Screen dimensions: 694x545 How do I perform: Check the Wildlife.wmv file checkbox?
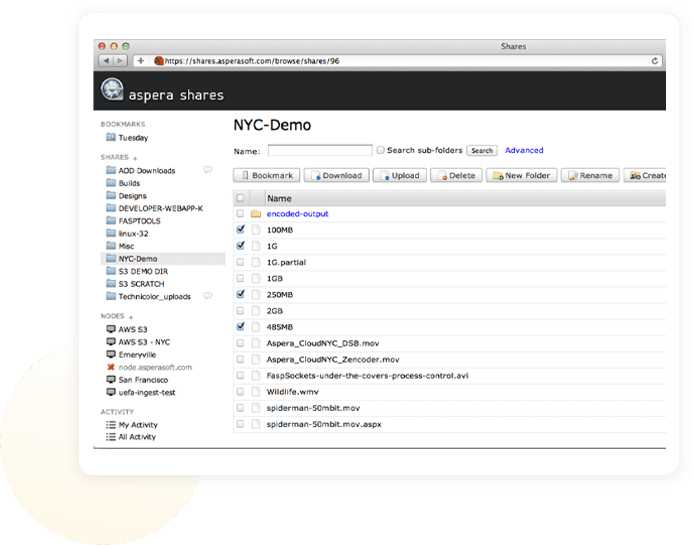240,392
